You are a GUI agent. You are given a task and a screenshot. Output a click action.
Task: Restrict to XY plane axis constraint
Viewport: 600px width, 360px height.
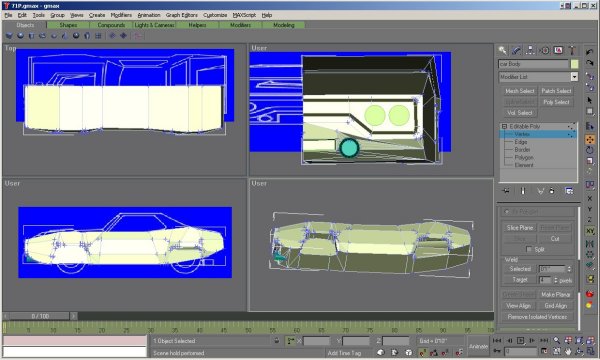pyautogui.click(x=590, y=231)
